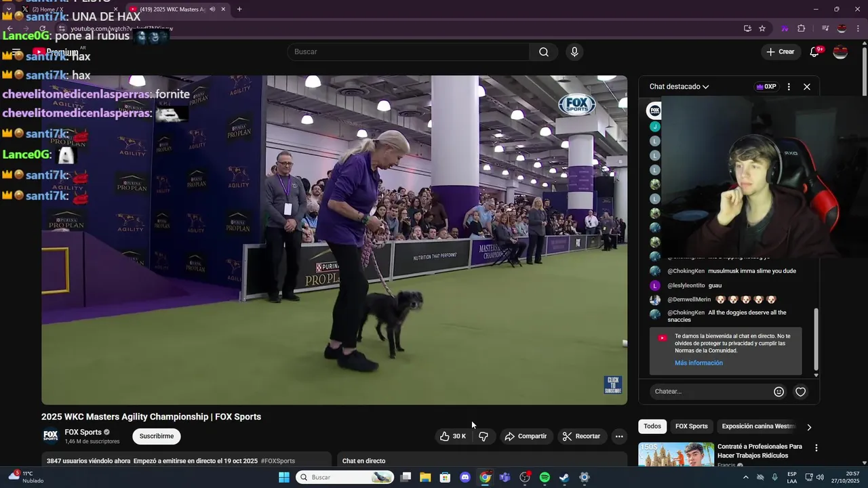This screenshot has width=868, height=488.
Task: Select the Exposición canina Westminster chip
Action: pos(758,426)
